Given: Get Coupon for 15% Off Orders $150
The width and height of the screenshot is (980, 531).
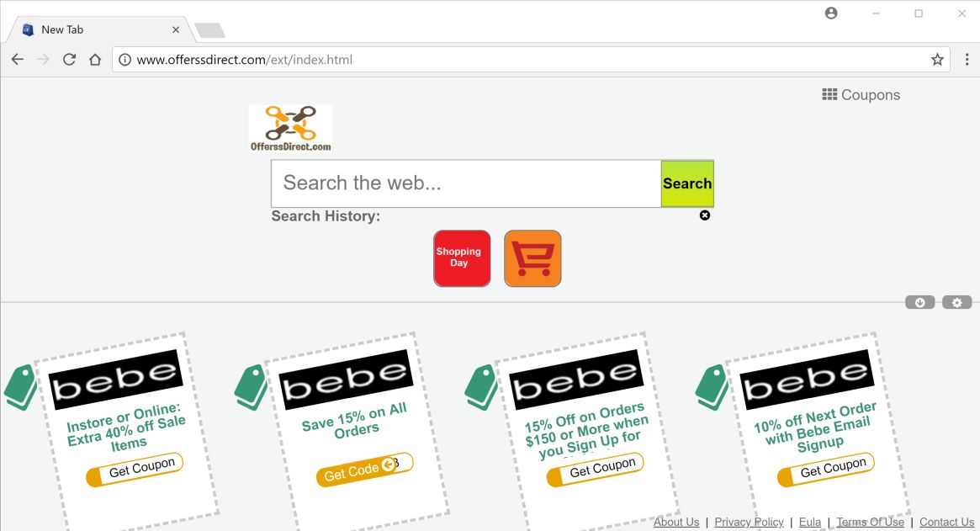Looking at the screenshot, I should tap(595, 469).
